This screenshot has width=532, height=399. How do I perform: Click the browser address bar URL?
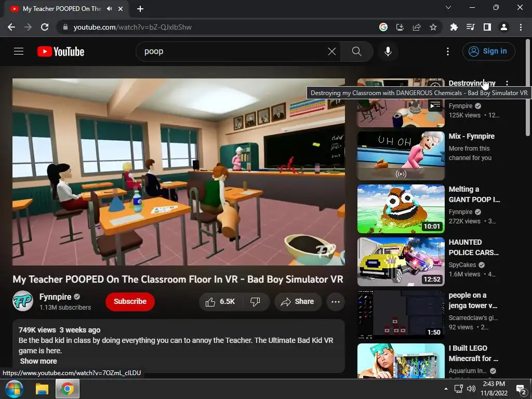pyautogui.click(x=132, y=27)
